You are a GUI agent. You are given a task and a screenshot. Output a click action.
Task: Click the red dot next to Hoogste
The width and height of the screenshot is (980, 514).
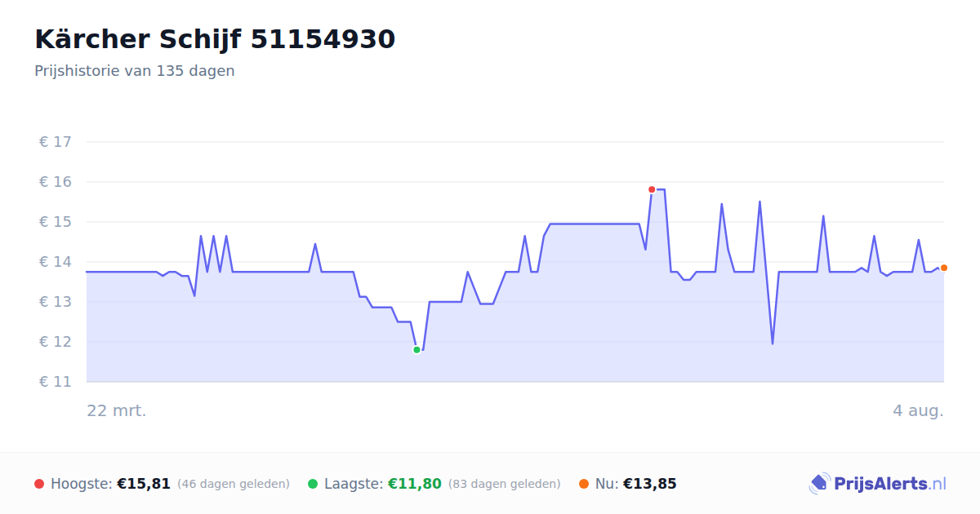tap(39, 484)
